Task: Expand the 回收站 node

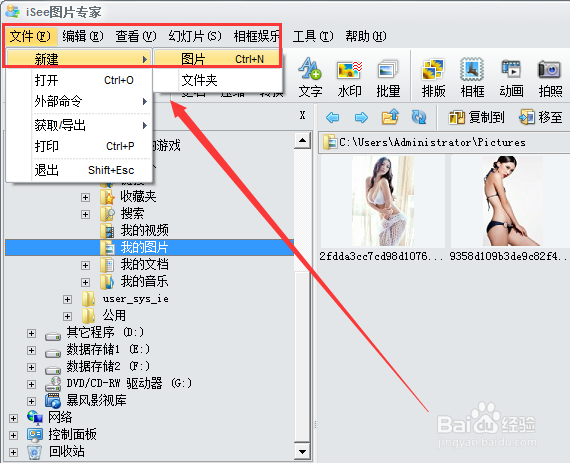Action: 14,452
